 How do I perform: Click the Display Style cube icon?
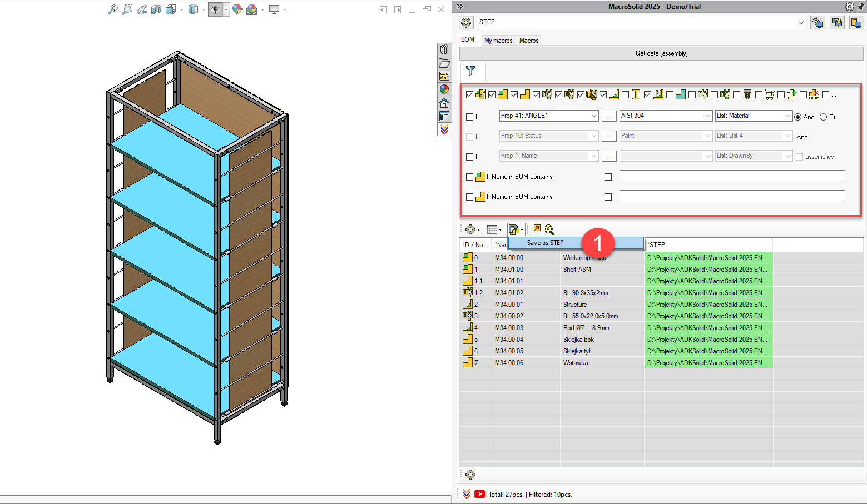click(193, 9)
